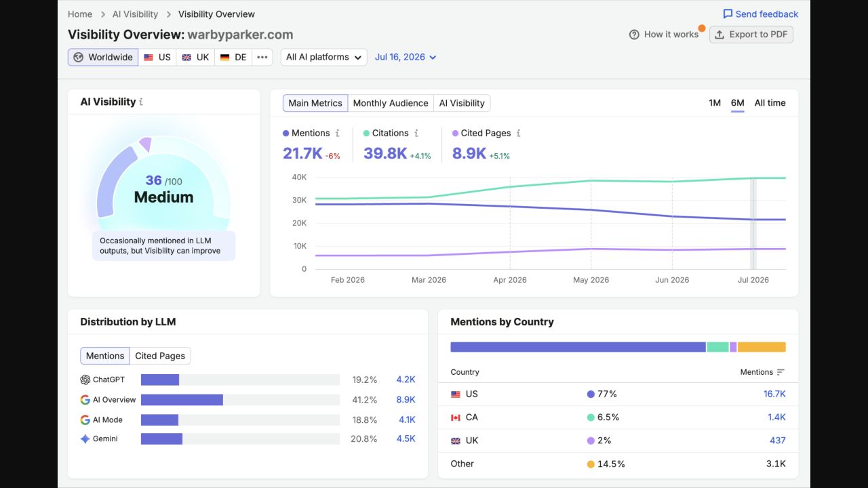Click the 21.7K Mentions value
868x488 pixels.
point(302,154)
